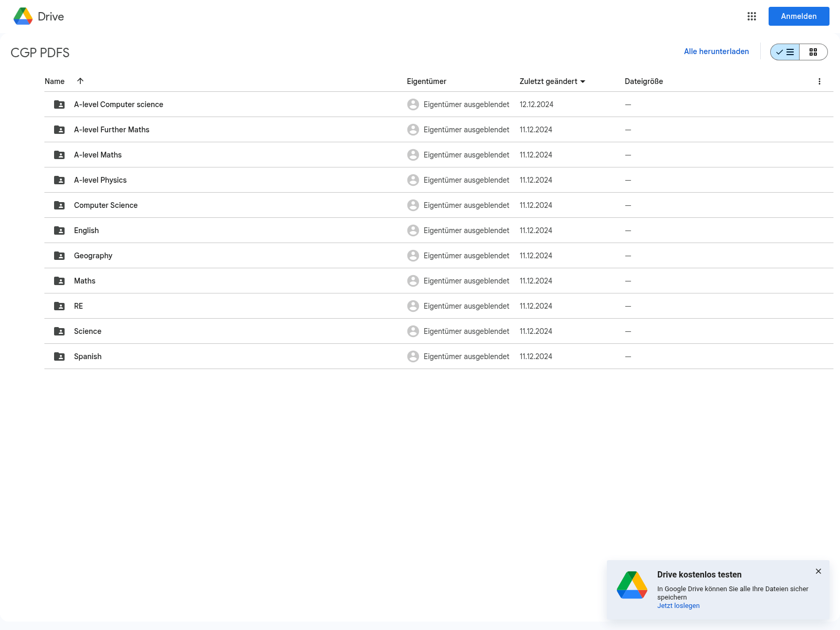Click the Anmelden sign-in button
840x630 pixels.
(799, 16)
